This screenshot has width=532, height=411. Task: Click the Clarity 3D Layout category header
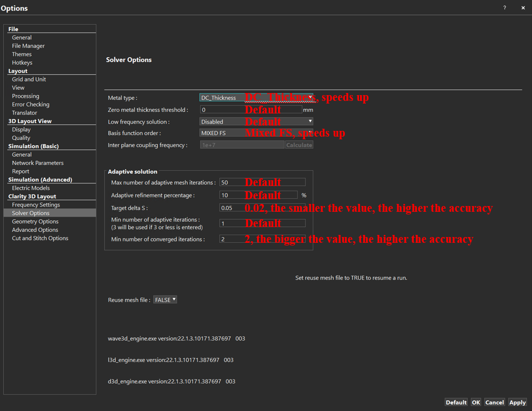click(x=32, y=197)
